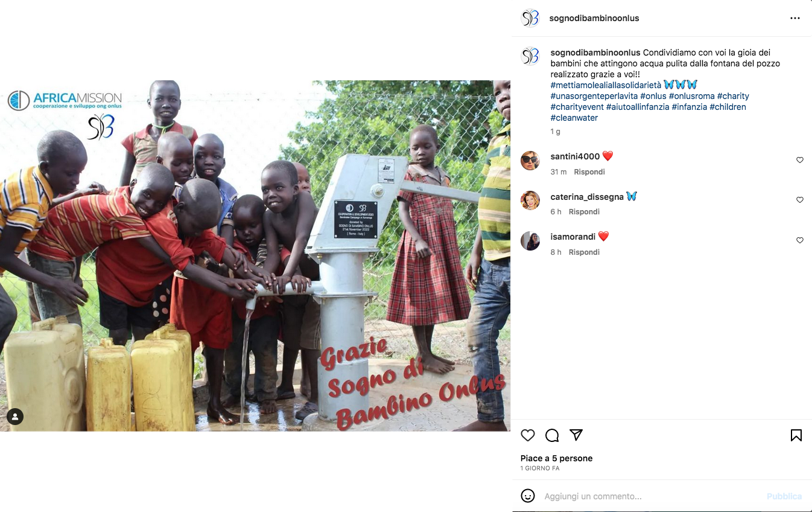Open comments via the speech bubble icon
The width and height of the screenshot is (812, 512).
click(x=552, y=435)
